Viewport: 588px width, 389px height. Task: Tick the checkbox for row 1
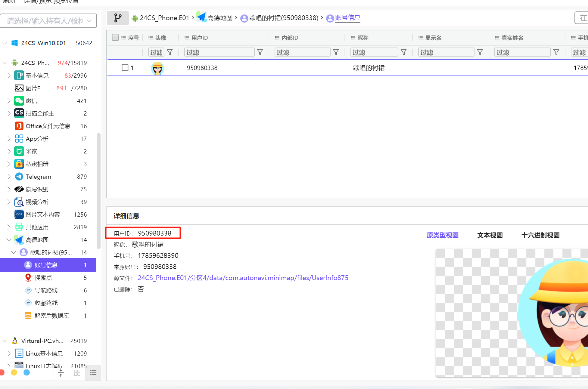click(x=125, y=68)
